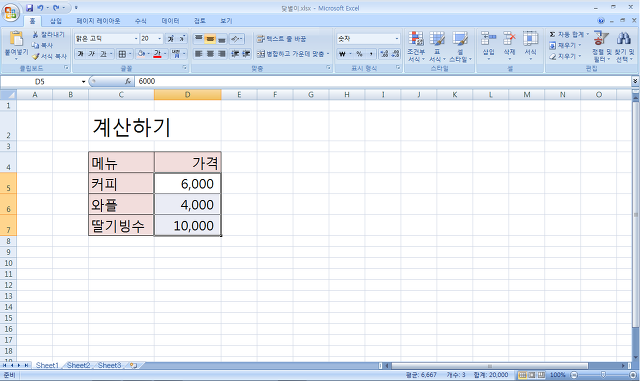Open cell Format 서식 menu
The width and height of the screenshot is (640, 381).
530,46
